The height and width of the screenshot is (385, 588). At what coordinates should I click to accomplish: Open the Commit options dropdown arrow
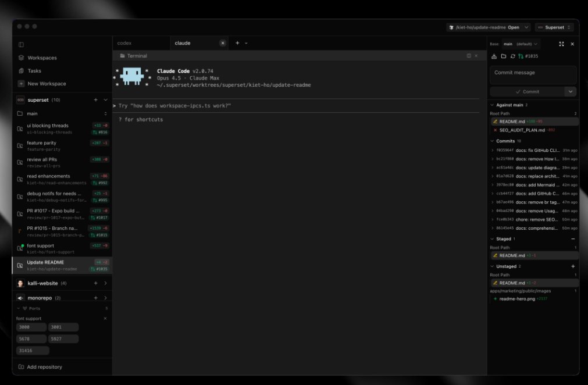tap(571, 91)
